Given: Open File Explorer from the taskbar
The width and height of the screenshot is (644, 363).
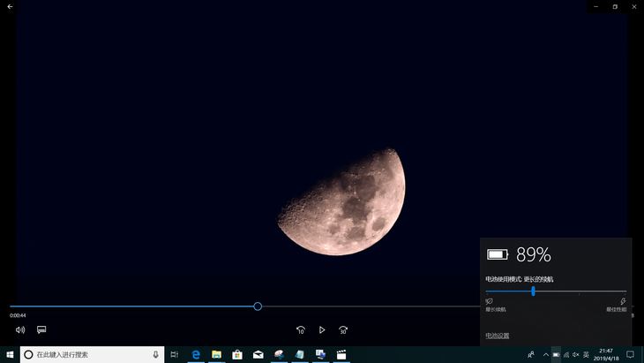Looking at the screenshot, I should click(216, 354).
